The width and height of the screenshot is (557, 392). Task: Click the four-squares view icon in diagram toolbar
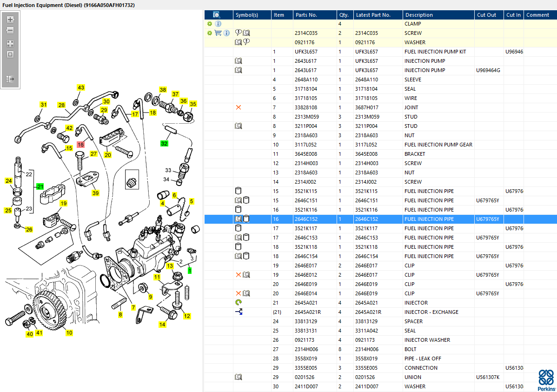point(10,43)
